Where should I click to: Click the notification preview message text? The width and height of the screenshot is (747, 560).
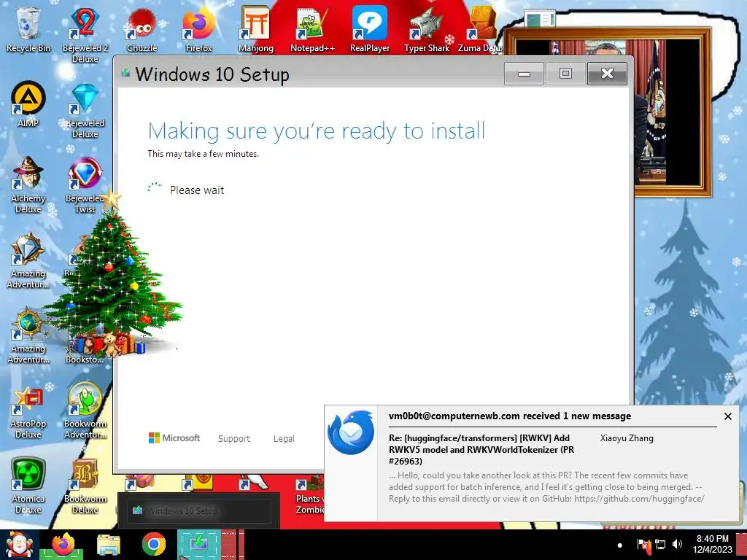pyautogui.click(x=546, y=486)
